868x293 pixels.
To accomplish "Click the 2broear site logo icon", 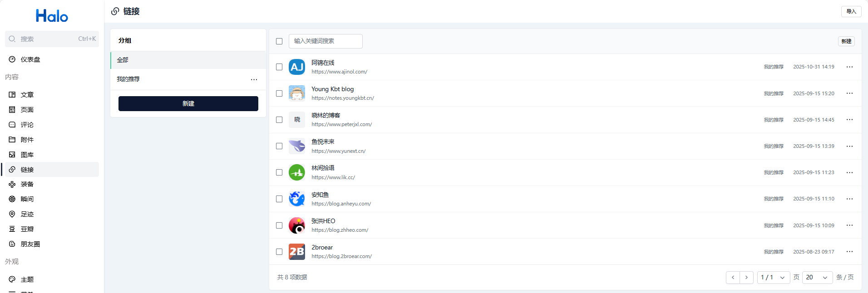I will (x=297, y=252).
